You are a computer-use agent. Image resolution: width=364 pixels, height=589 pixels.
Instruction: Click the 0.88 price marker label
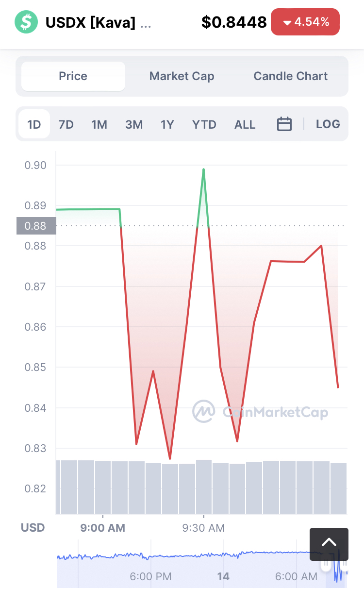click(36, 226)
